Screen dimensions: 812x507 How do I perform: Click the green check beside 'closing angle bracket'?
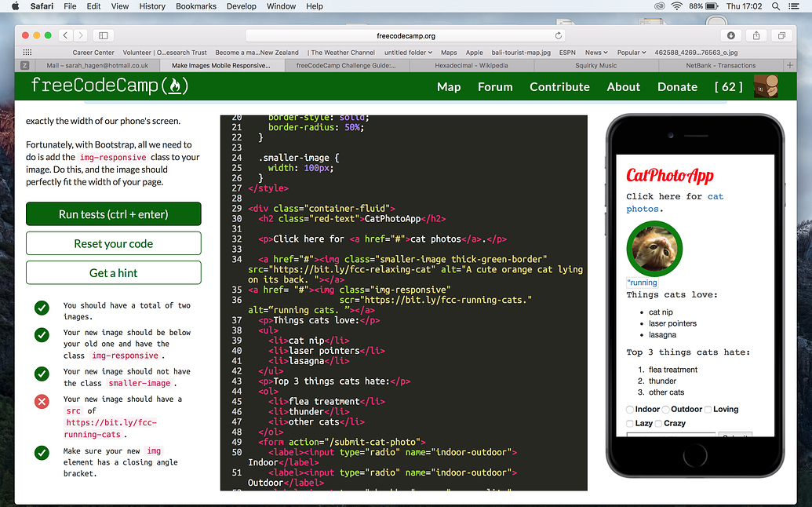pyautogui.click(x=42, y=453)
